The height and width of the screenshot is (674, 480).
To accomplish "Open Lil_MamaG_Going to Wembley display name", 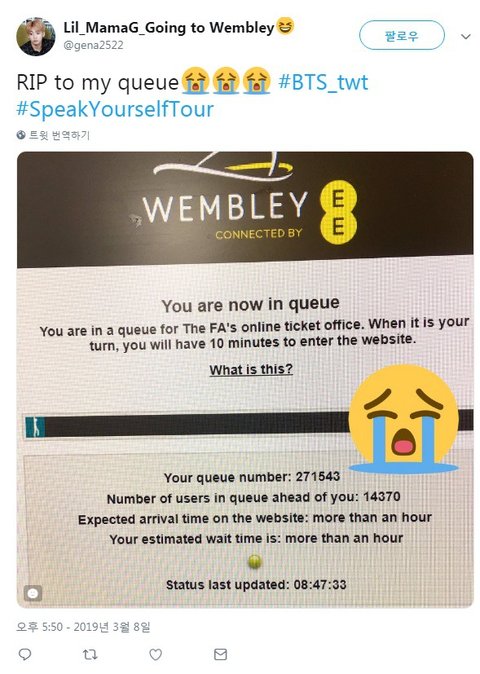I will point(168,28).
